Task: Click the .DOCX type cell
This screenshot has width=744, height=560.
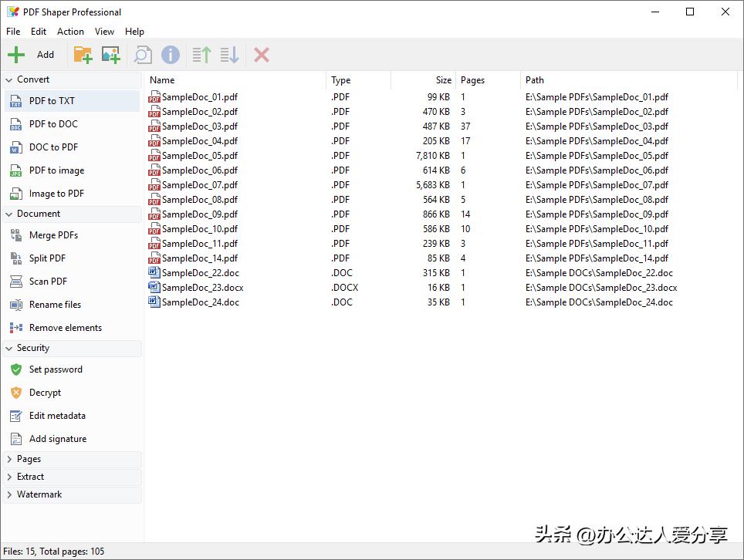Action: 344,288
